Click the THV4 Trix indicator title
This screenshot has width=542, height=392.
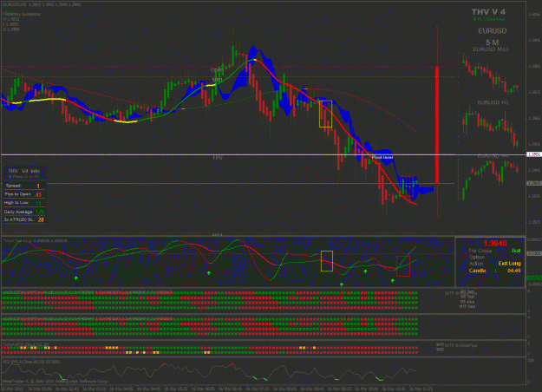pyautogui.click(x=36, y=240)
